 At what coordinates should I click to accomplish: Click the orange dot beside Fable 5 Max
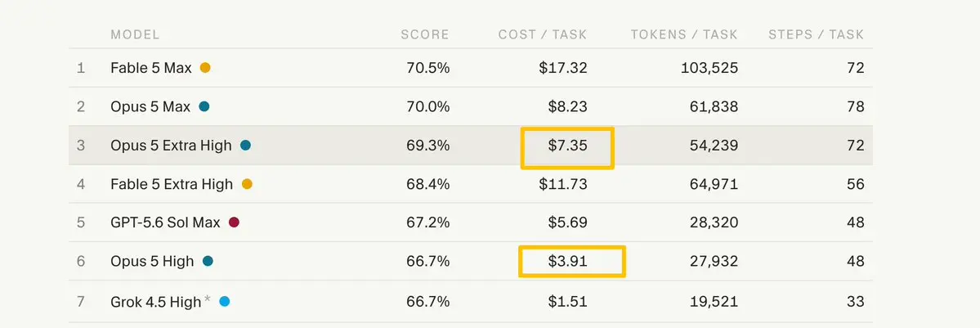pyautogui.click(x=205, y=68)
